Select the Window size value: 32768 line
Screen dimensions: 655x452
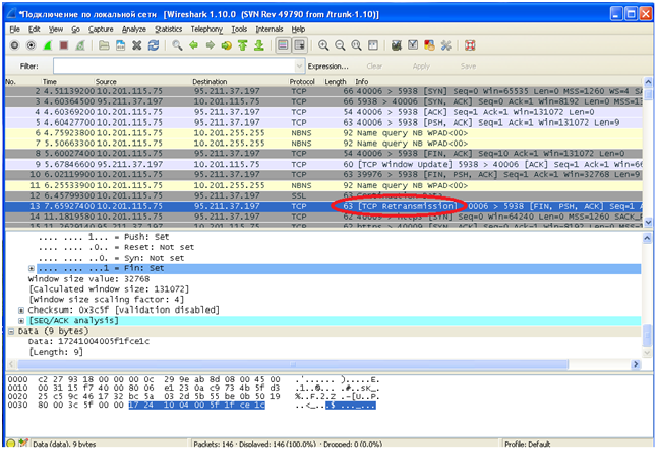coord(89,279)
